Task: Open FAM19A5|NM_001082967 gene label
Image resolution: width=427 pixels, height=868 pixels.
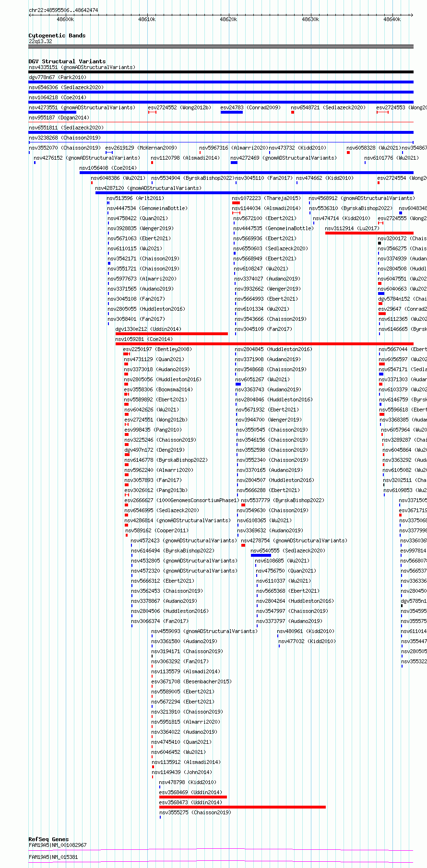Action: (58, 845)
